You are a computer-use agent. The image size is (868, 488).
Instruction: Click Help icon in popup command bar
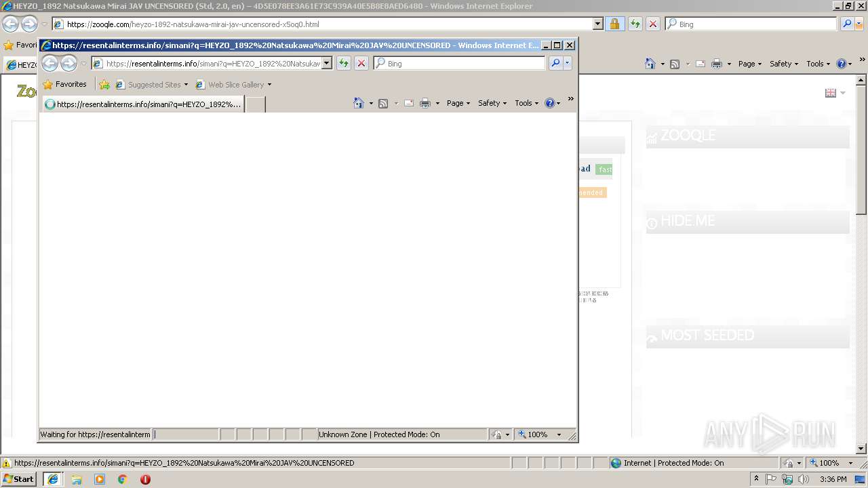(549, 103)
